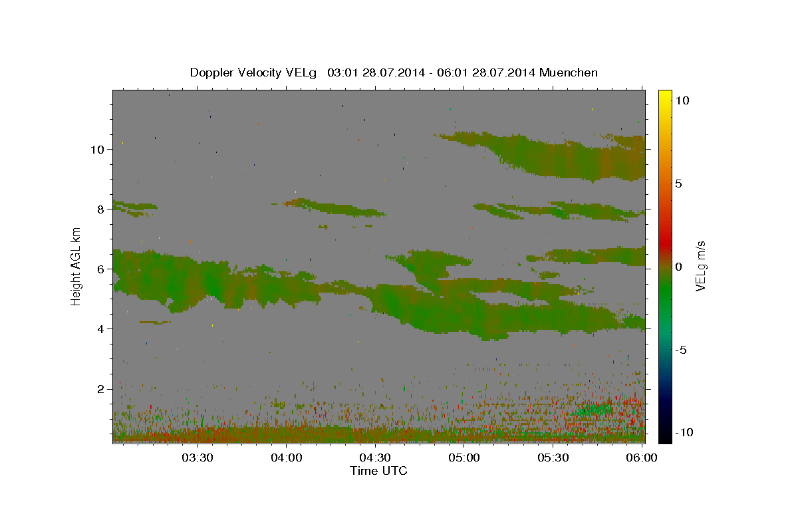Click the 03:30 time tick label
The height and width of the screenshot is (532, 798).
click(x=198, y=458)
